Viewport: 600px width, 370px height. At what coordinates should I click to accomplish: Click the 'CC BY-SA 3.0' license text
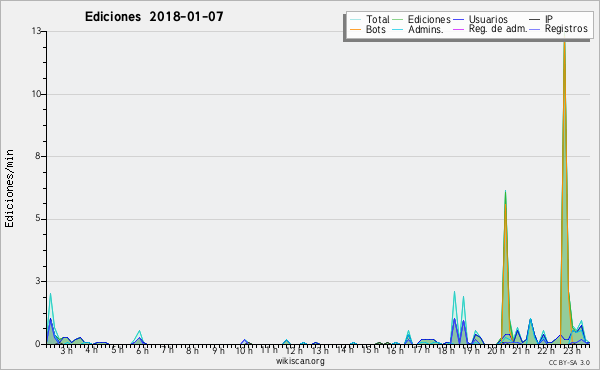[569, 362]
